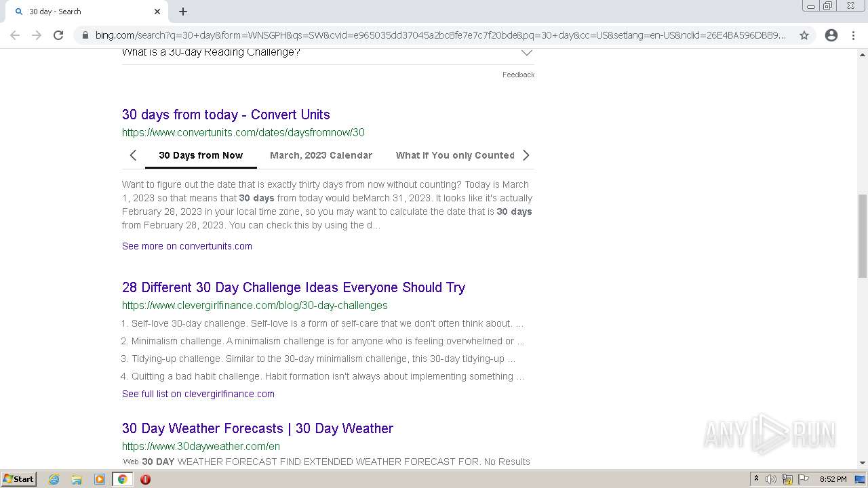Image resolution: width=868 pixels, height=488 pixels.
Task: Open the 30dayweather.com/en URL
Action: [x=201, y=446]
